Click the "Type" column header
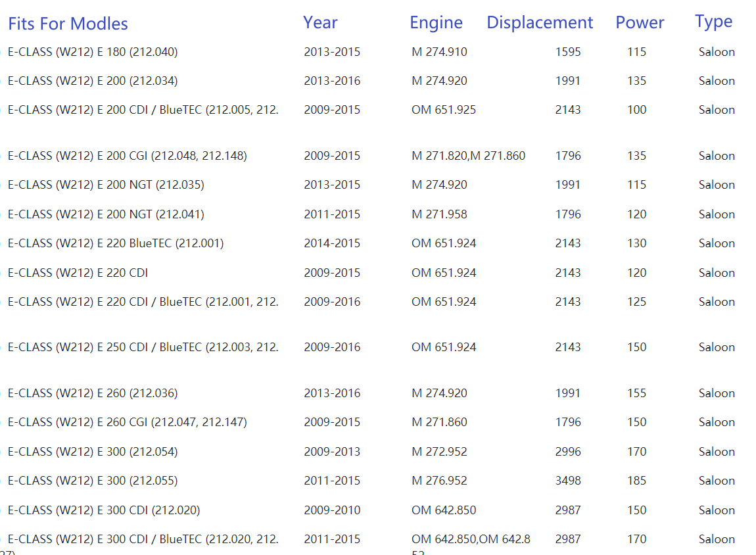 point(713,22)
